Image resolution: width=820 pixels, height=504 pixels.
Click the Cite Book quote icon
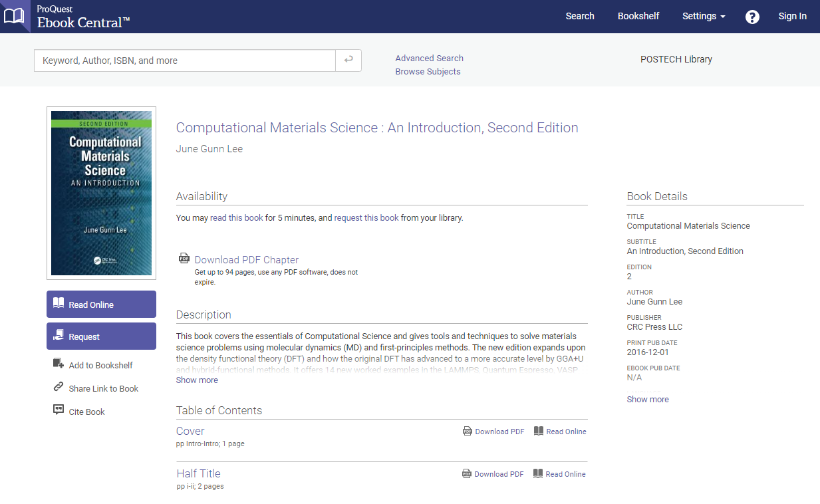(58, 410)
